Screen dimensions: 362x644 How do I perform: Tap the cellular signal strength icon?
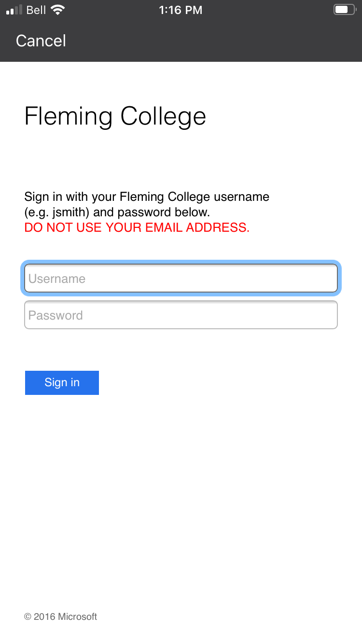[14, 10]
